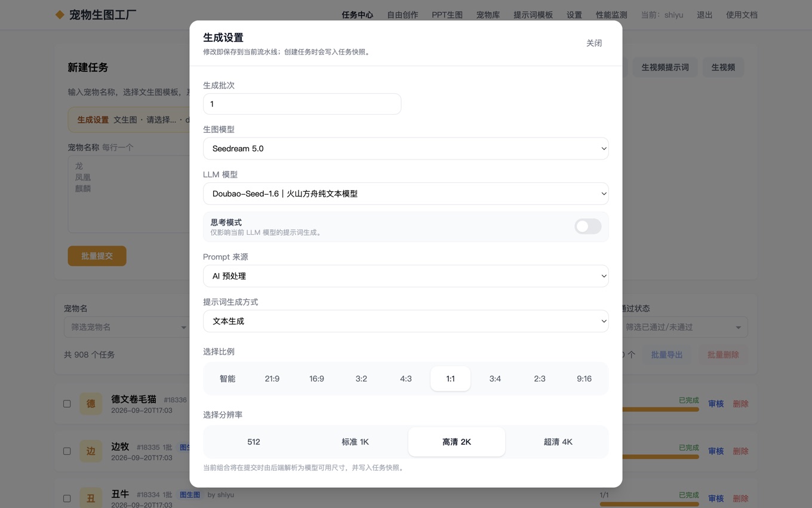Screen dimensions: 812x508
Task: Click the 丑 avatar icon
Action: [91, 498]
